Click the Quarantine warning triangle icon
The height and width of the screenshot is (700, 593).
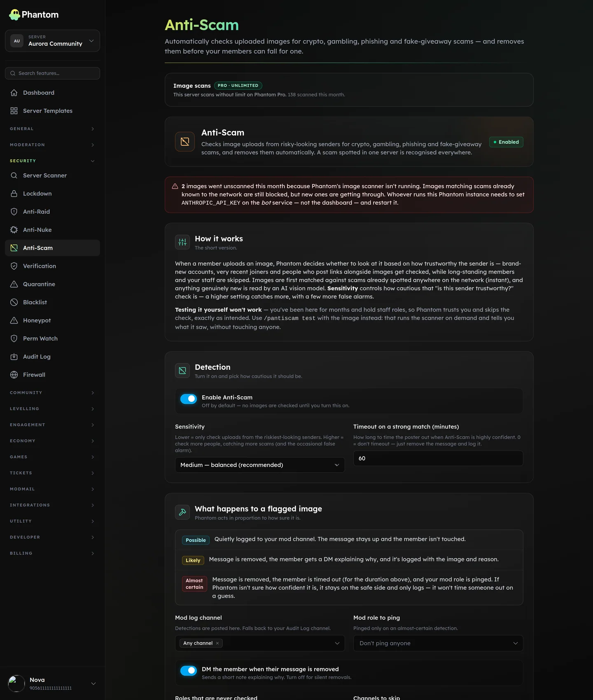pyautogui.click(x=14, y=284)
